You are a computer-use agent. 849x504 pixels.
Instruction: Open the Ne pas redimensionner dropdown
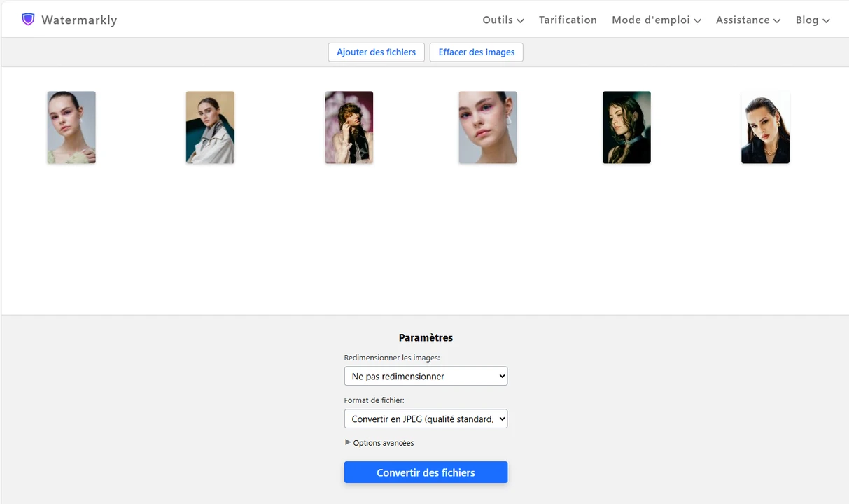pyautogui.click(x=426, y=377)
